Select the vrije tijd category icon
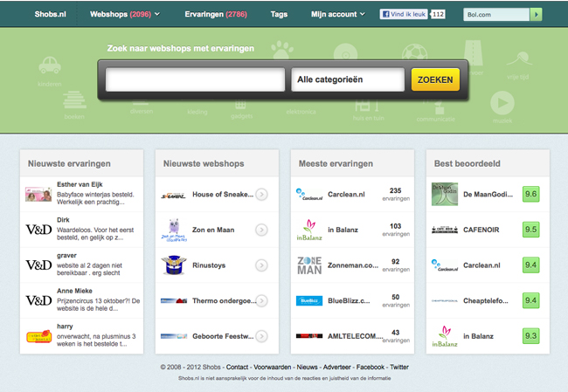The width and height of the screenshot is (568, 392). click(519, 60)
